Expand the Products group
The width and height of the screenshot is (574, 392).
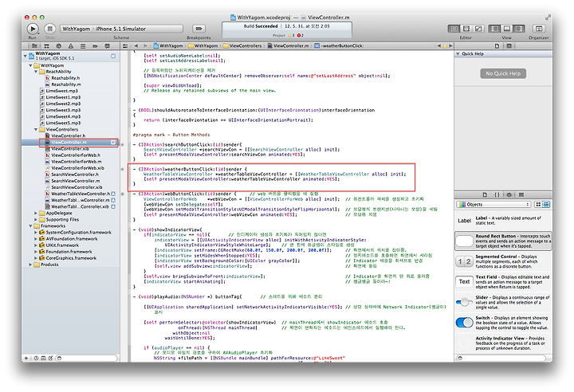click(31, 265)
